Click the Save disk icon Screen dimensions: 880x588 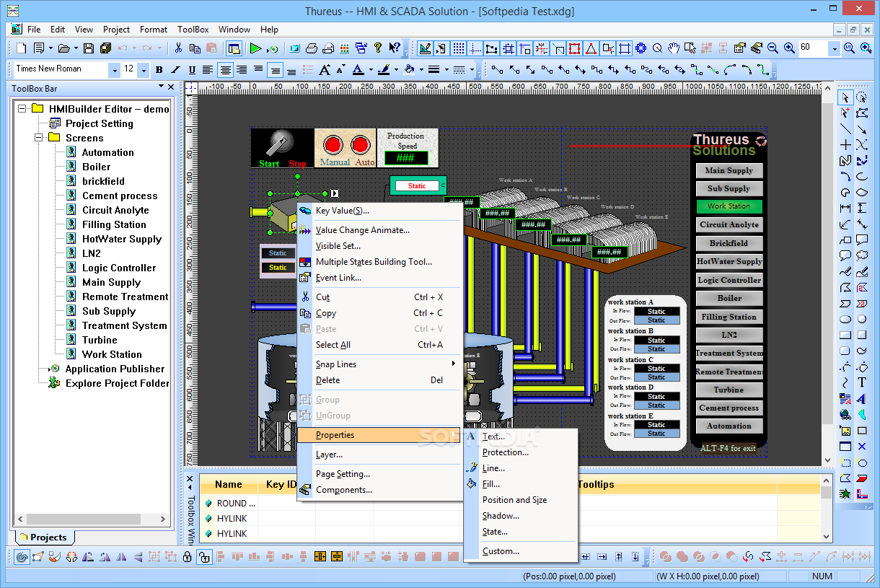pos(88,48)
